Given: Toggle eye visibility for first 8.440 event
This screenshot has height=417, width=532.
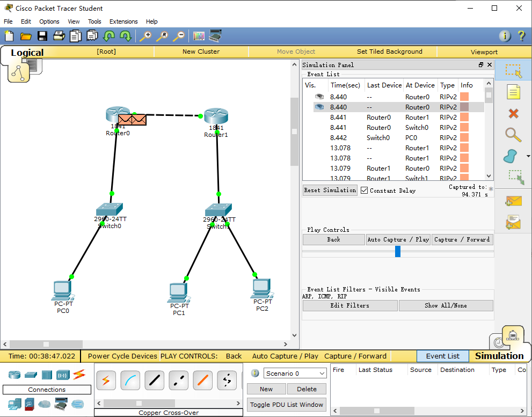Looking at the screenshot, I should (319, 97).
